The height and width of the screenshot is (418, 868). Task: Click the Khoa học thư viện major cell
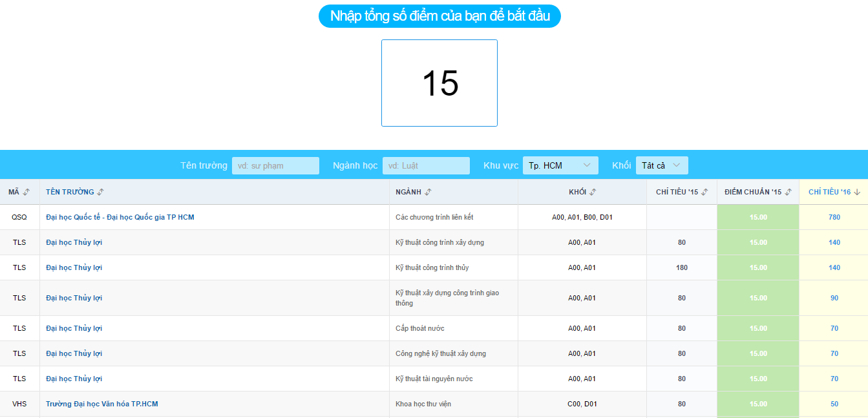pos(423,404)
